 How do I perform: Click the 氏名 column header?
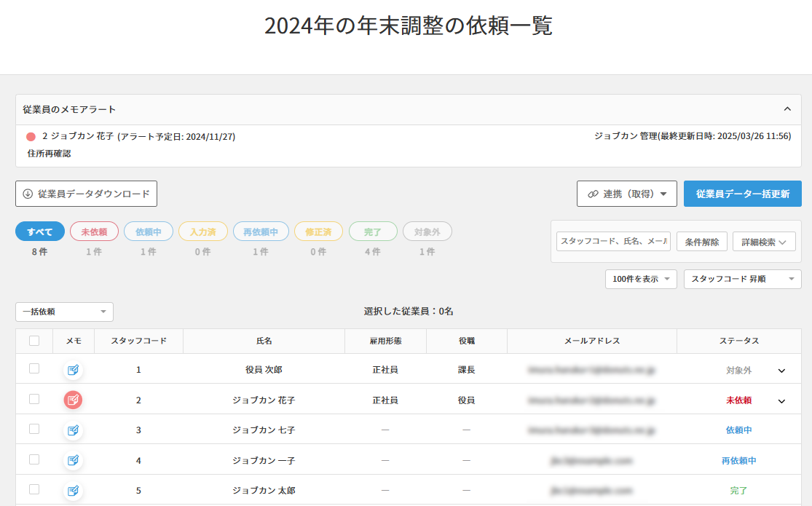tap(264, 341)
